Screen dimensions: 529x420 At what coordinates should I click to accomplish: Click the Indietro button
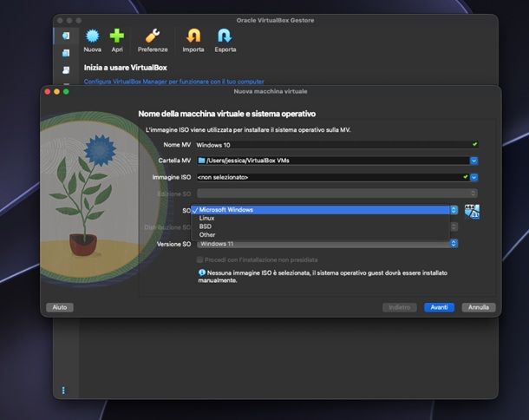(x=400, y=307)
